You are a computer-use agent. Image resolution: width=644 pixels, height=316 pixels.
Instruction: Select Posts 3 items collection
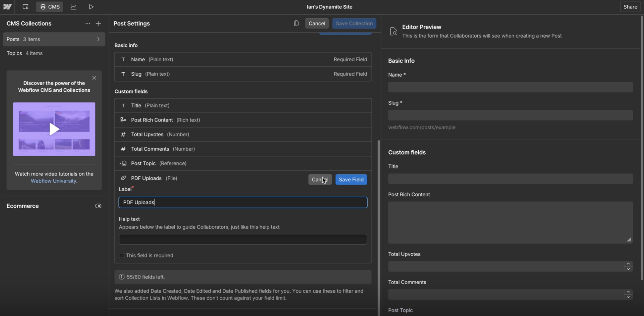(x=54, y=39)
